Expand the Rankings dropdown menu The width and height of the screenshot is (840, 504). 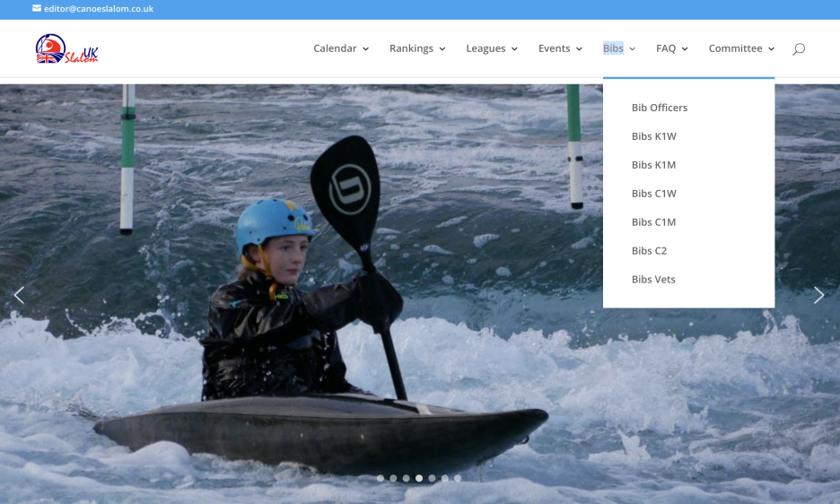coord(416,48)
